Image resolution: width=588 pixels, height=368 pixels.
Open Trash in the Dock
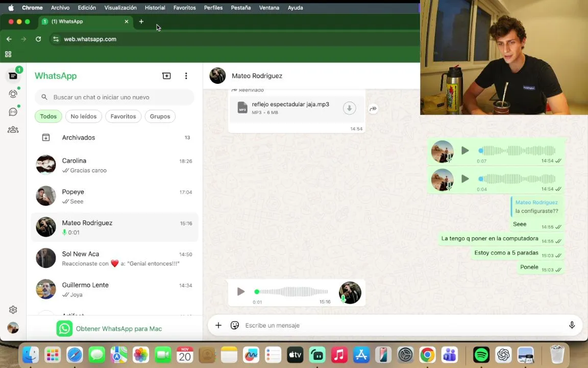557,355
